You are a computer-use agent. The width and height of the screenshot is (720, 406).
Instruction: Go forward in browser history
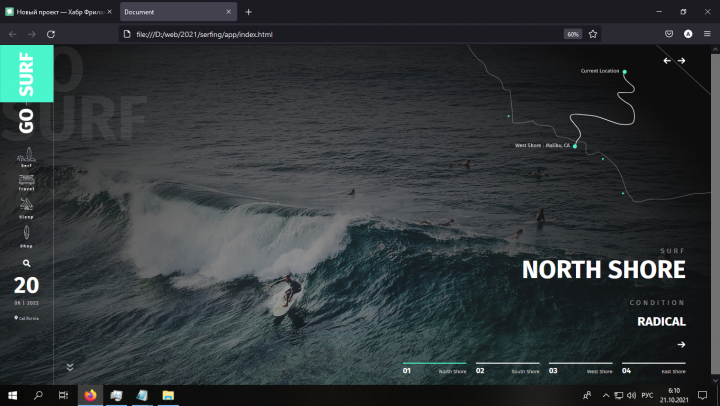32,34
